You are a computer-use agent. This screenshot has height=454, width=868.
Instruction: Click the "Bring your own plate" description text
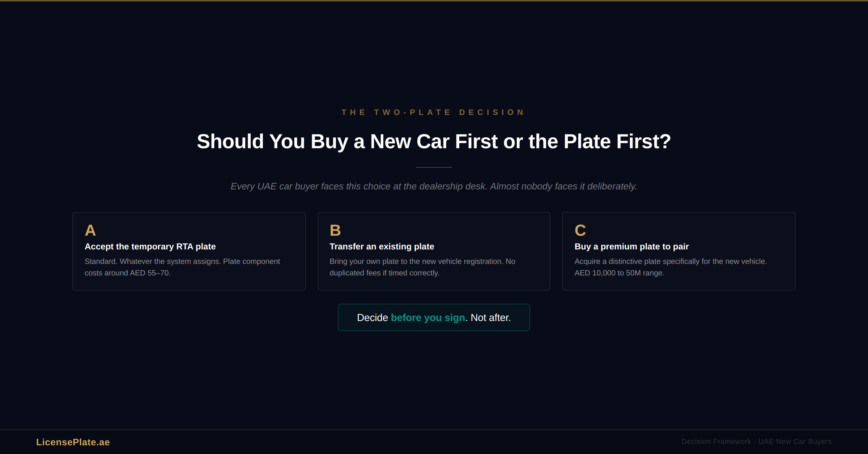point(422,267)
